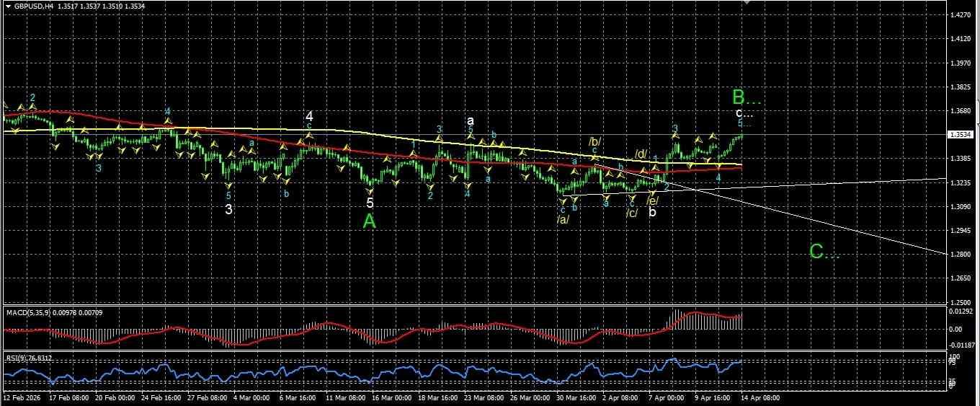Viewport: 980px width, 406px height.
Task: Click the '/e/' wave label
Action: 651,201
